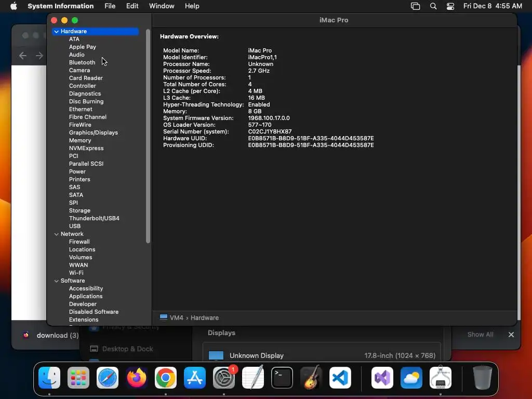Select Apple Pay in the sidebar
The image size is (532, 399).
click(x=83, y=47)
